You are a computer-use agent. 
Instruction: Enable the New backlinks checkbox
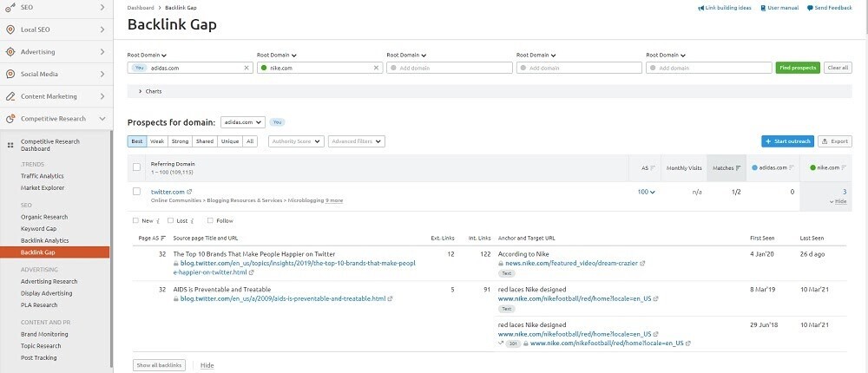(x=135, y=221)
